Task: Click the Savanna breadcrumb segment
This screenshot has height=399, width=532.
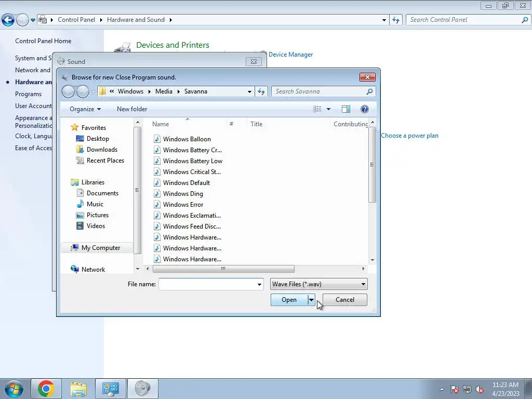Action: [196, 91]
